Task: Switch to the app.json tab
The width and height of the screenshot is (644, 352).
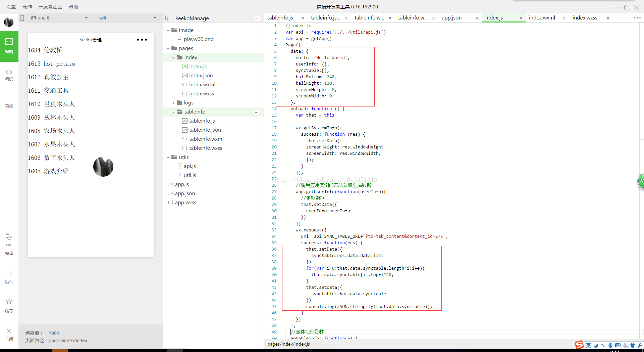Action: point(451,18)
